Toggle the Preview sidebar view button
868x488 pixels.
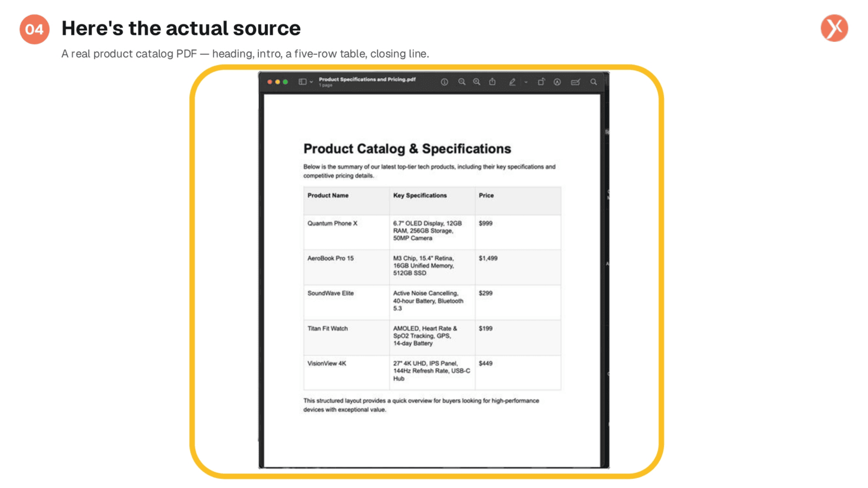303,82
